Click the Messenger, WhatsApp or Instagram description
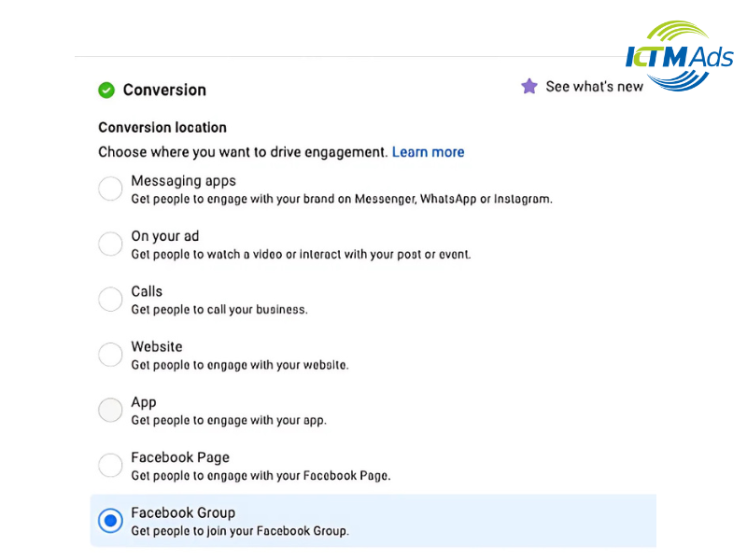 coord(342,199)
